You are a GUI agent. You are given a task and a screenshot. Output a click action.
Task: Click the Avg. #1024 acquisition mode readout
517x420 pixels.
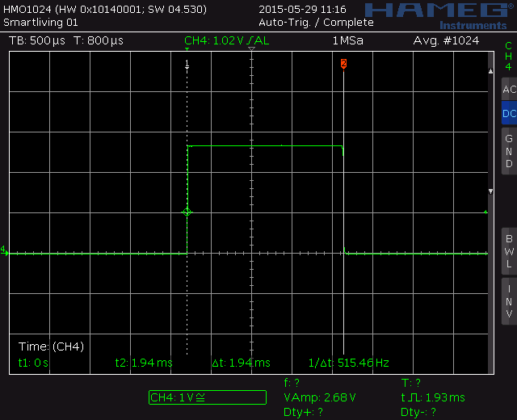click(x=446, y=40)
